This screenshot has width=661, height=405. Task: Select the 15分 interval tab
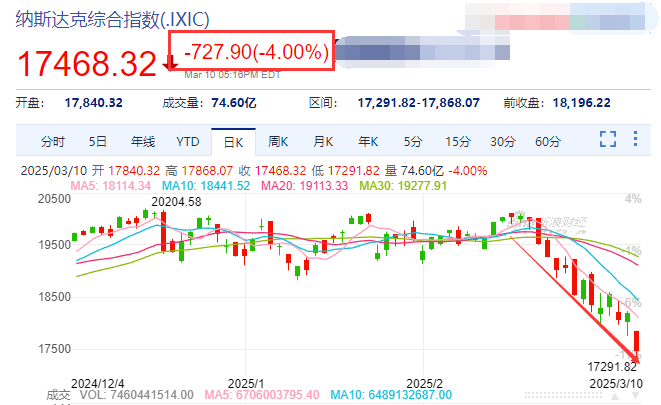458,142
